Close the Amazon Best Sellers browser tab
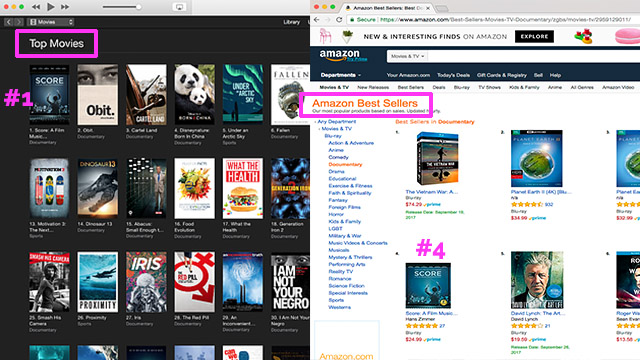Image resolution: width=640 pixels, height=360 pixels. [428, 8]
